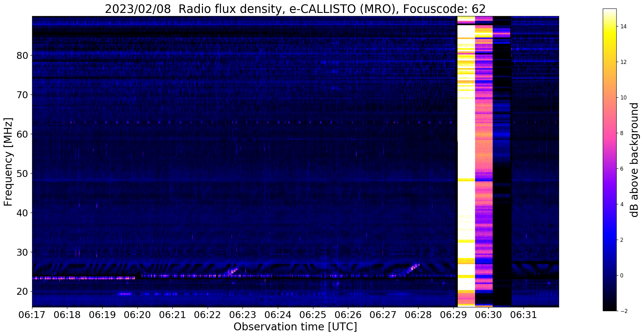This screenshot has height=336, width=644.
Task: Click the 06:21 time tick label
Action: tap(172, 314)
